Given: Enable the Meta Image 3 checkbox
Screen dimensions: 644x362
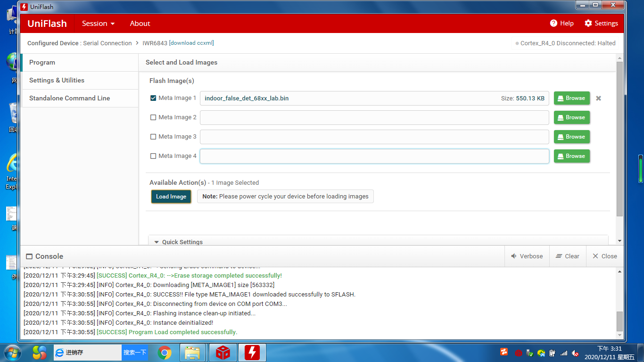Looking at the screenshot, I should 153,137.
